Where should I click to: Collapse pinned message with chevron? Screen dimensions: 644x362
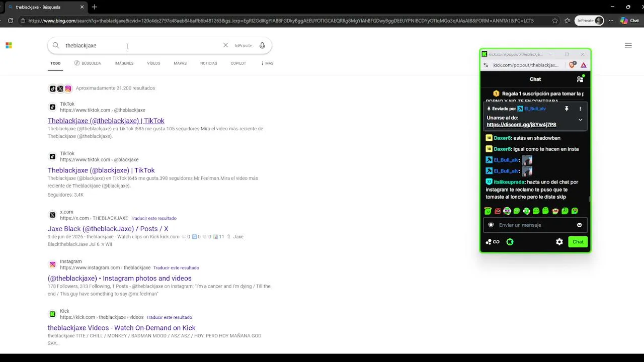pos(580,120)
